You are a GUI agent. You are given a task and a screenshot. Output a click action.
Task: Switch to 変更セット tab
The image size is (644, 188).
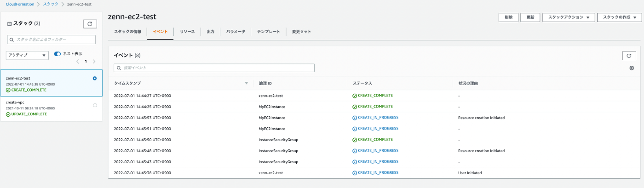pyautogui.click(x=301, y=32)
